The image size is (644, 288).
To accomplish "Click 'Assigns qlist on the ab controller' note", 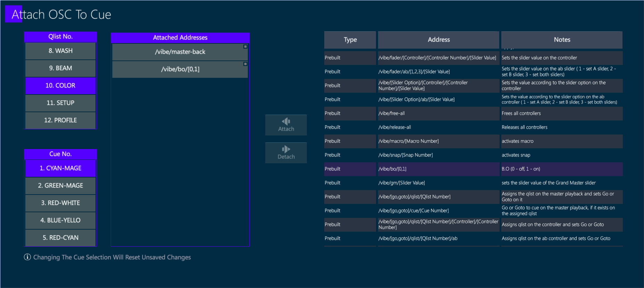I will (x=562, y=238).
